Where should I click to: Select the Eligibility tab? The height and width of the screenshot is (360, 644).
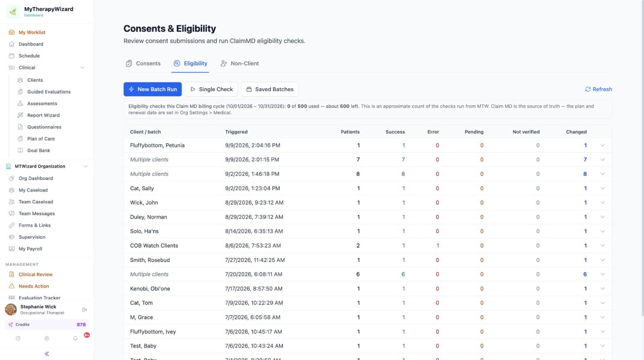[x=190, y=64]
